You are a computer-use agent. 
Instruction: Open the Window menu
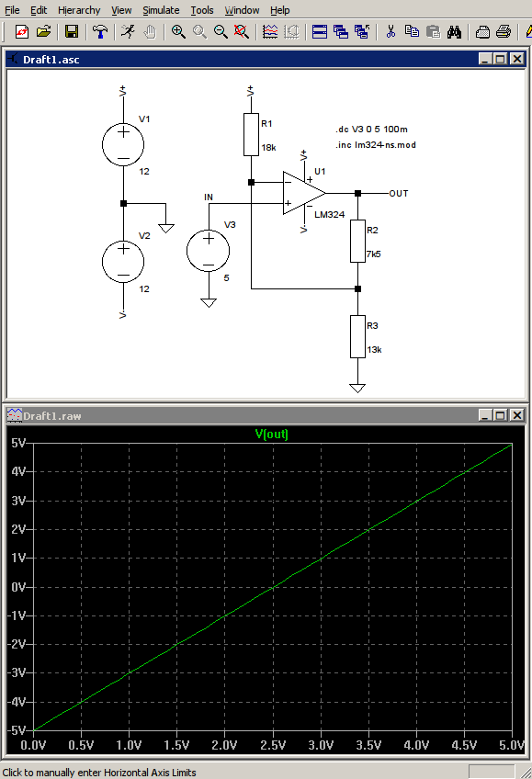(242, 10)
